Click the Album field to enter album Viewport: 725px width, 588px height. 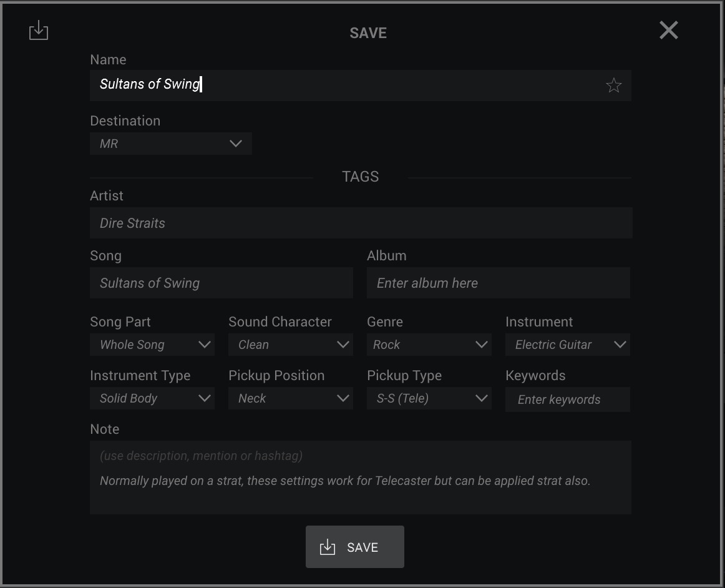click(x=498, y=283)
